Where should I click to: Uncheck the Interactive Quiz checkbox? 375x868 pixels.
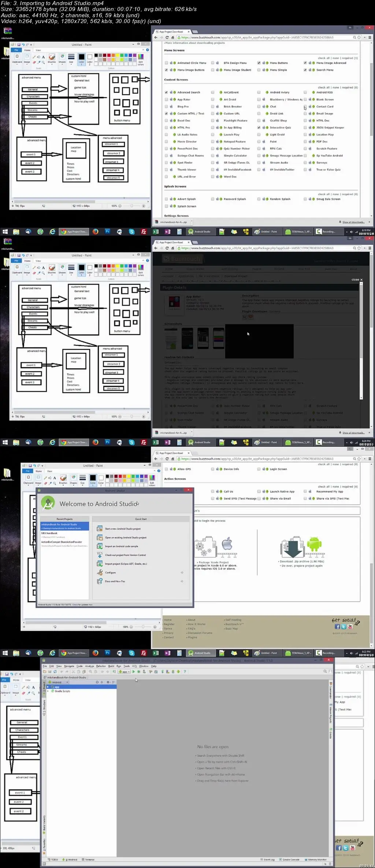coord(259,128)
